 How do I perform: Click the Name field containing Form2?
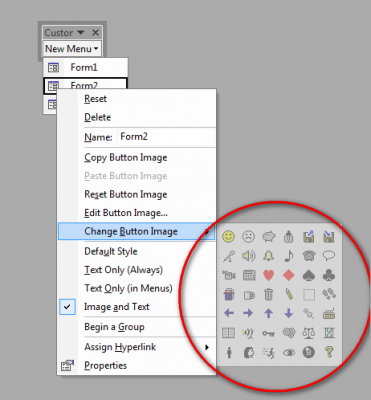click(x=167, y=137)
